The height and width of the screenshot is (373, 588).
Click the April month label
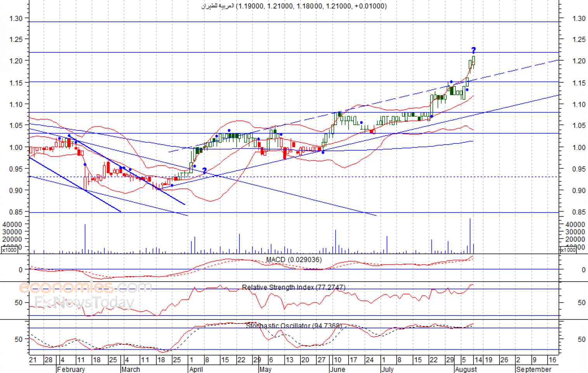[196, 369]
